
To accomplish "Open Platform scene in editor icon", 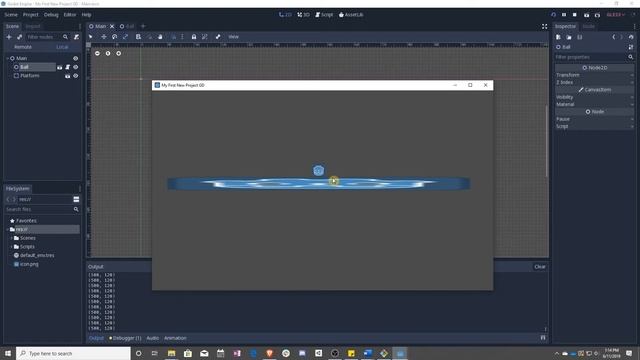I will (x=68, y=76).
